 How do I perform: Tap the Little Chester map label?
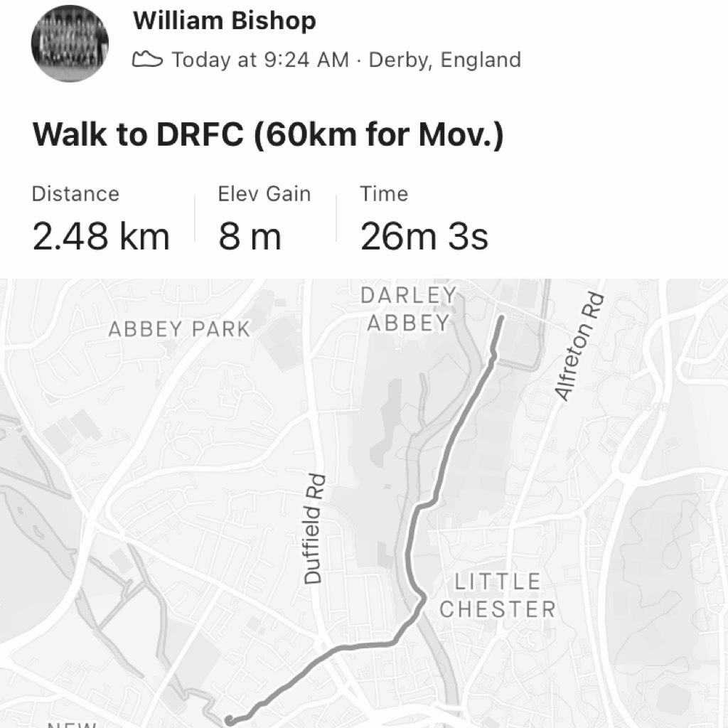(498, 596)
